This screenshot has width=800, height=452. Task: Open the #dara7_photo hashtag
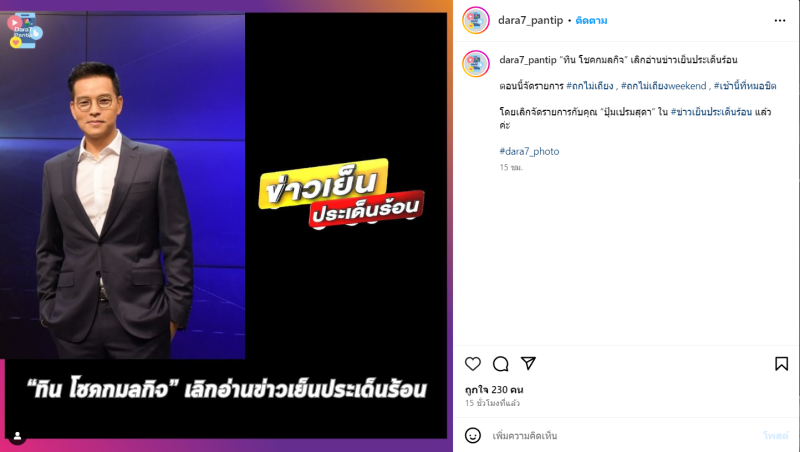pos(529,151)
